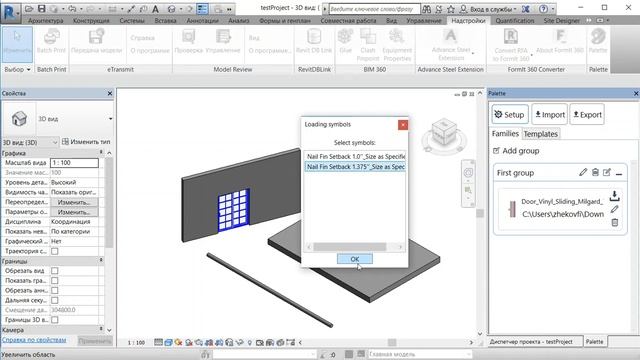This screenshot has width=640, height=360.
Task: Open the Quantification ribbon tab
Action: pyautogui.click(x=515, y=20)
